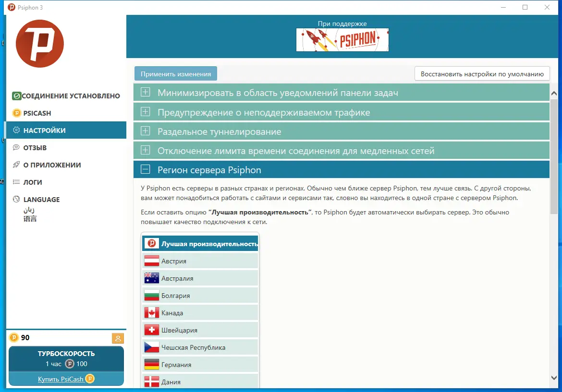Click the PsiCash balance coin next to 90
This screenshot has width=562, height=392.
(13, 337)
